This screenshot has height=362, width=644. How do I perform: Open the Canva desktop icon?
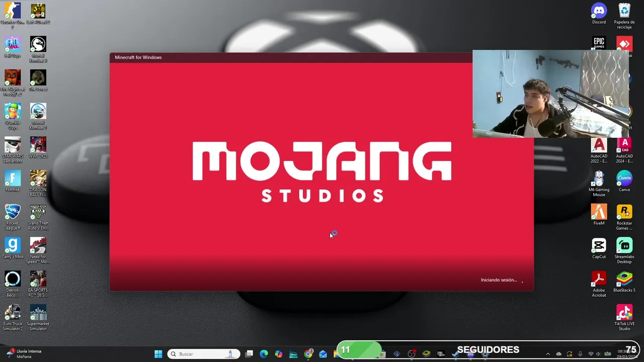coord(624,181)
